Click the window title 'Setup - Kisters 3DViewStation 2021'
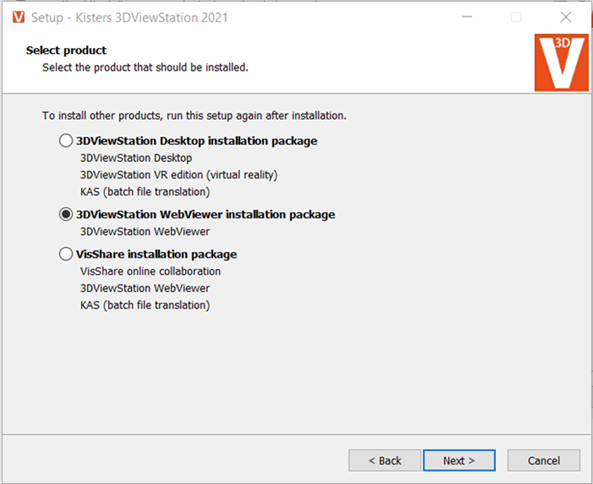 (129, 18)
